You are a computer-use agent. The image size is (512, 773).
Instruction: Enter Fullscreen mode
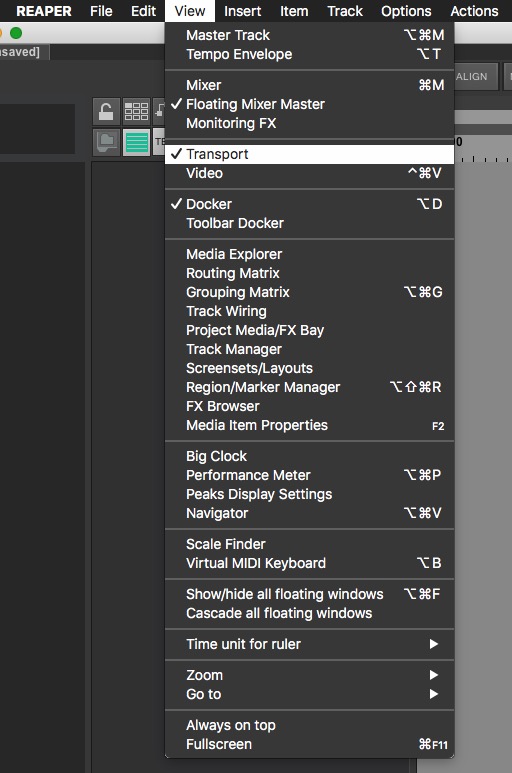coord(309,744)
